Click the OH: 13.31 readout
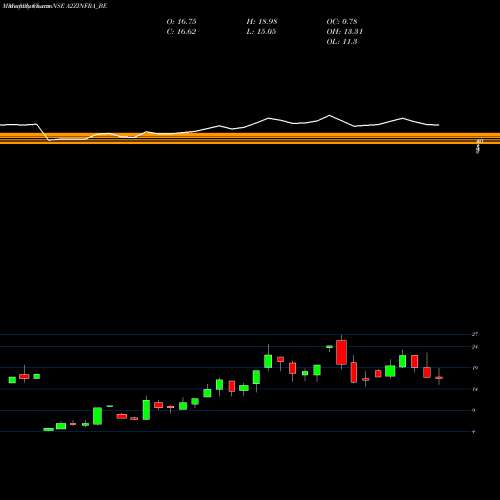Image resolution: width=500 pixels, height=500 pixels. (x=345, y=31)
